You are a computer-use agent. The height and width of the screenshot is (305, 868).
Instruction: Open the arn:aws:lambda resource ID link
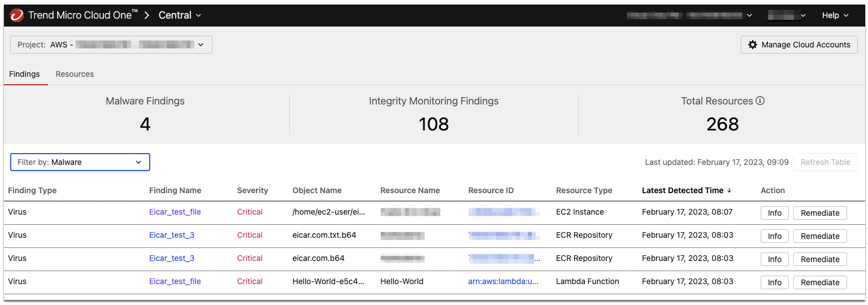[x=503, y=281]
